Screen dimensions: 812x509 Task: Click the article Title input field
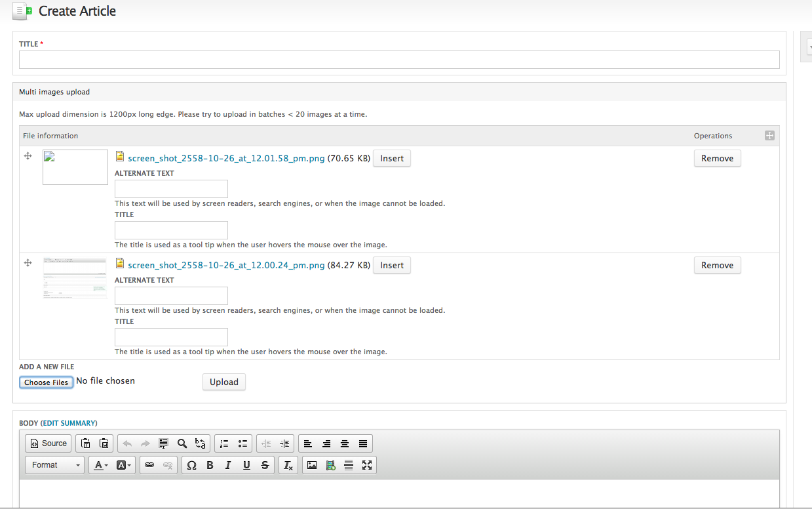click(399, 60)
